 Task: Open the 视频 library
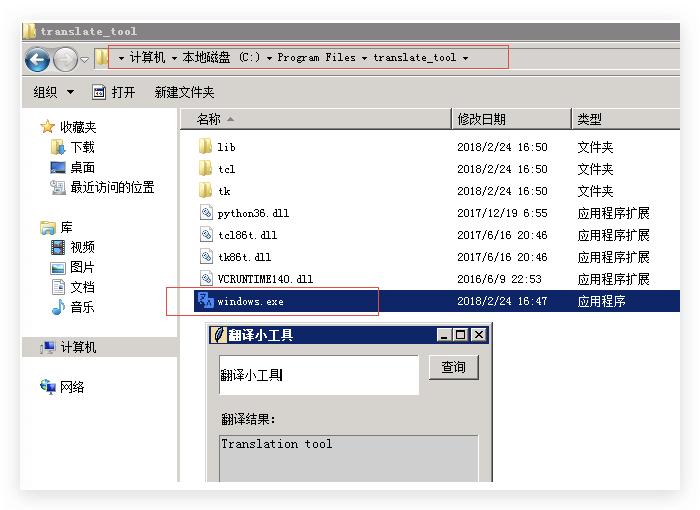83,247
